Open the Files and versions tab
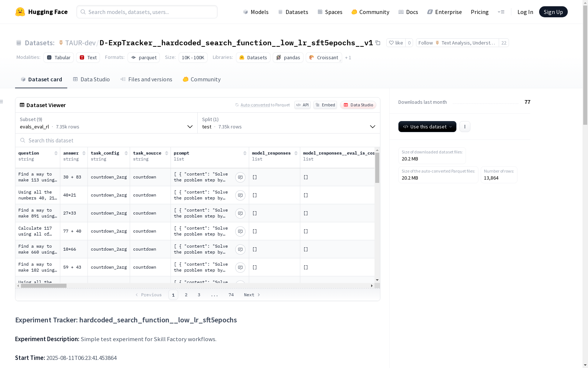This screenshot has height=368, width=588. point(146,79)
